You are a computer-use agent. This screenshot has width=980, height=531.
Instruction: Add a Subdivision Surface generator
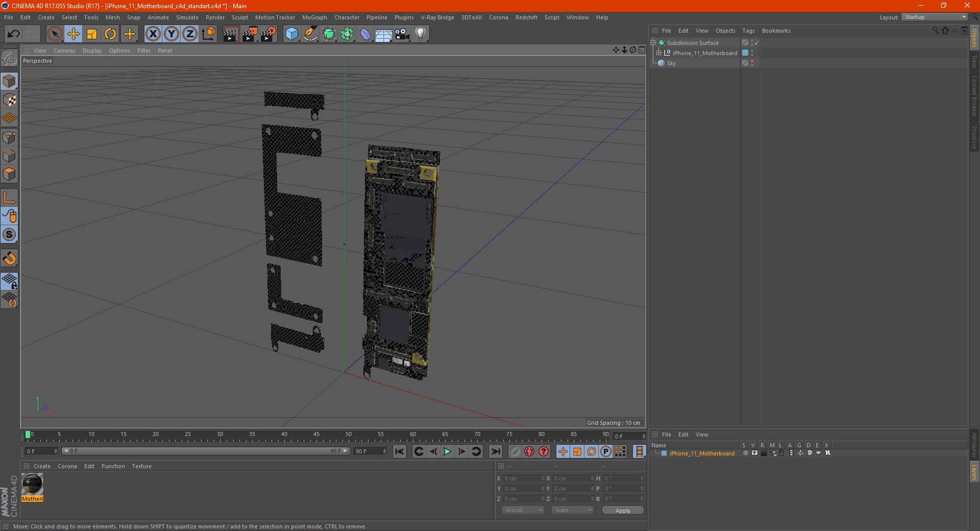[329, 34]
